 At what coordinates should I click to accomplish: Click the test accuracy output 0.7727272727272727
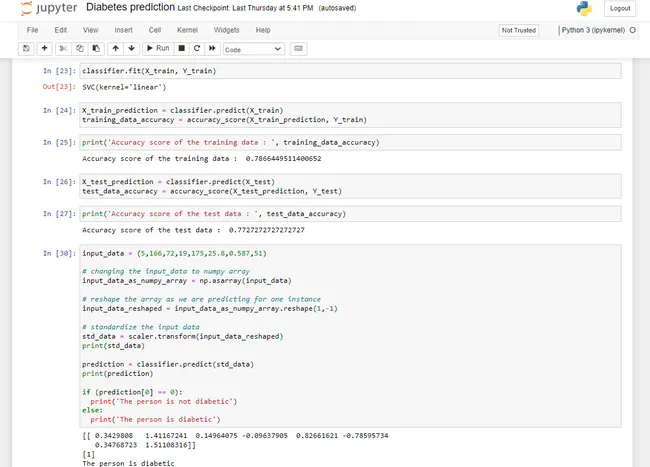(267, 230)
